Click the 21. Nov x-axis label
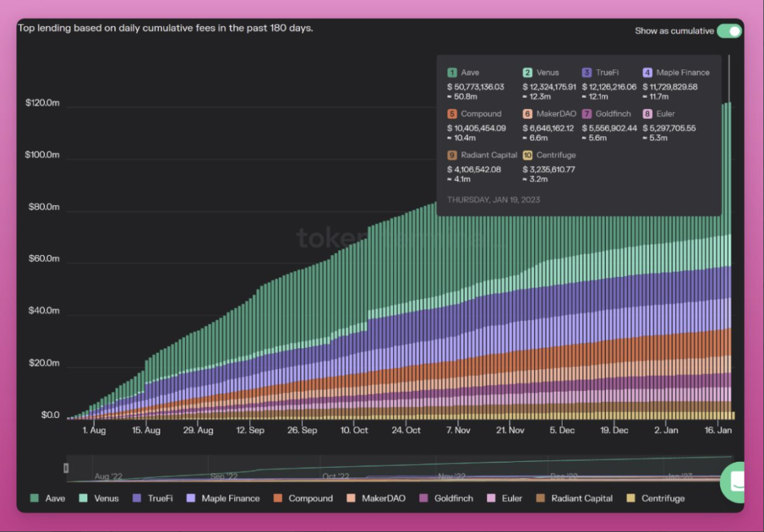Viewport: 764px width, 532px height. pos(510,431)
